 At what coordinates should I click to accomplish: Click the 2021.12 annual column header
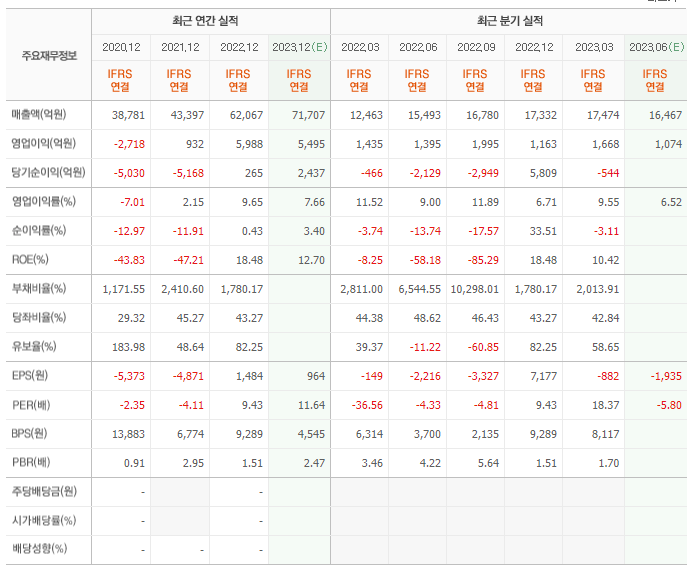(180, 47)
